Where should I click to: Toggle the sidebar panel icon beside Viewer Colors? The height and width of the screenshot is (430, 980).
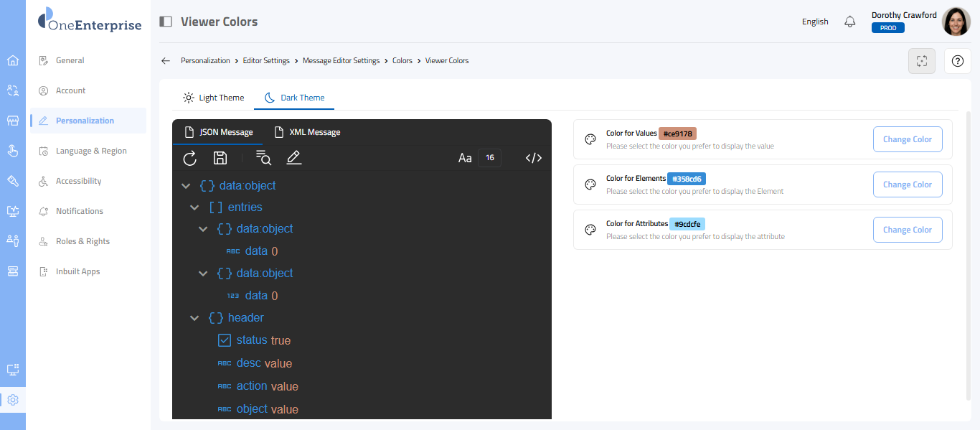click(166, 22)
